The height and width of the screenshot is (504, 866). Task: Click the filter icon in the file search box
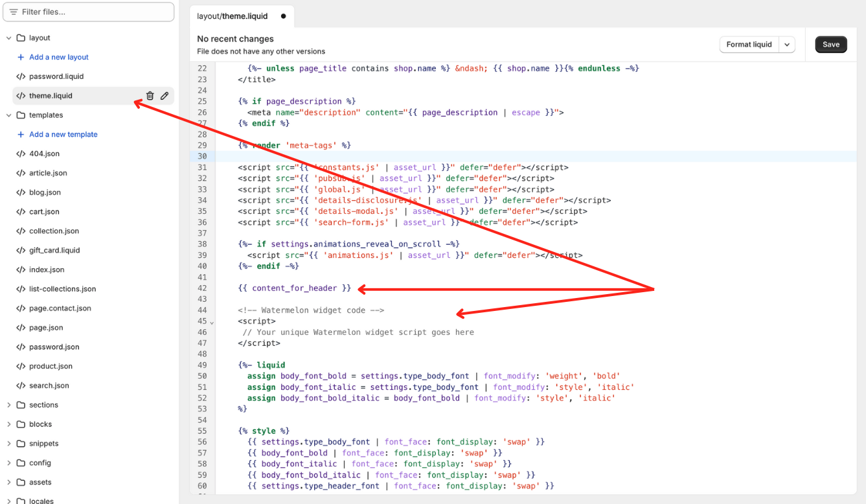pos(14,12)
